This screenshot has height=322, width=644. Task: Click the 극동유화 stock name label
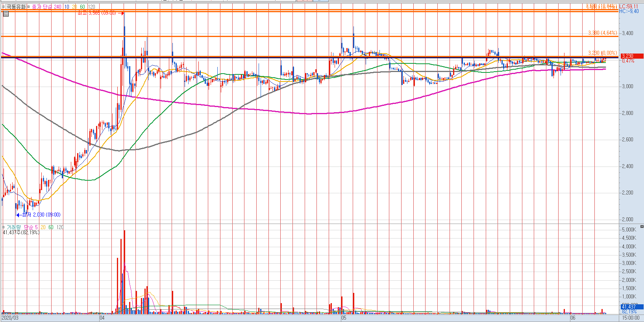point(16,7)
